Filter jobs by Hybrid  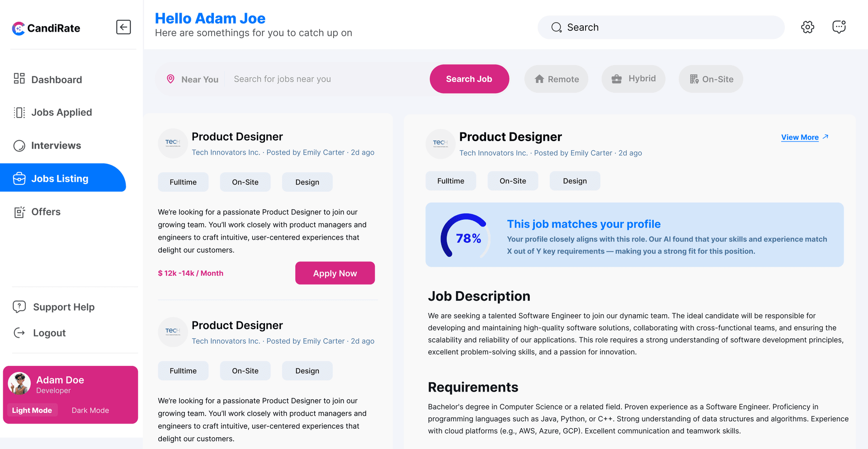(x=633, y=79)
